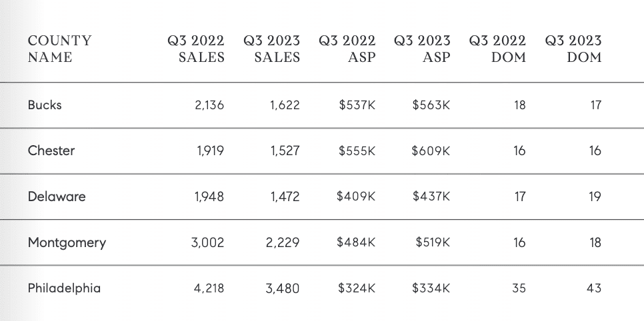The image size is (644, 321).
Task: Click the Delaware county name
Action: pyautogui.click(x=57, y=196)
